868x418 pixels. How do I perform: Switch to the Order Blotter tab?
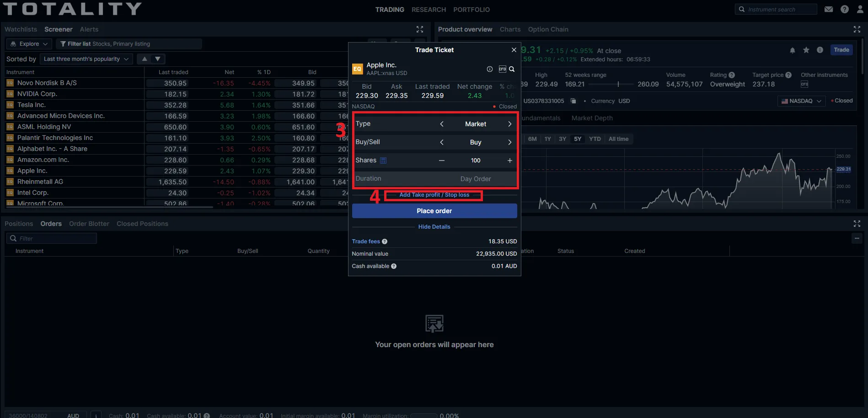tap(89, 224)
